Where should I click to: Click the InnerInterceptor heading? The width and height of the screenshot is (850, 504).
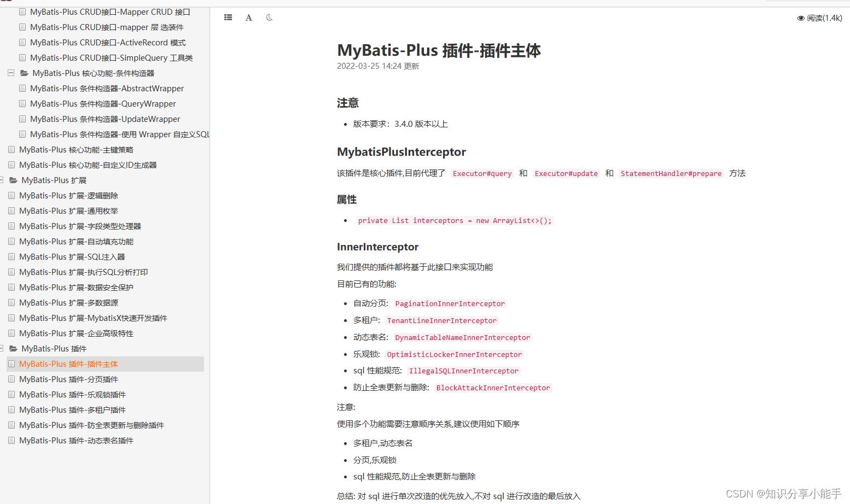pyautogui.click(x=378, y=247)
